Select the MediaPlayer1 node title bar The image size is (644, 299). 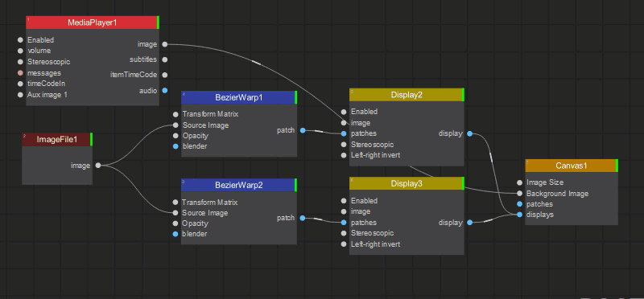pyautogui.click(x=93, y=23)
